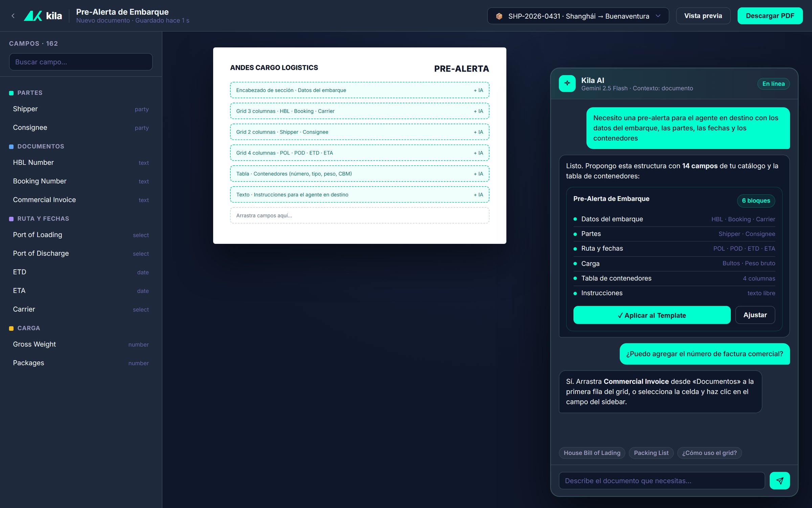This screenshot has height=508, width=812.
Task: Click the CAMPOS · 162 header
Action: [x=33, y=44]
